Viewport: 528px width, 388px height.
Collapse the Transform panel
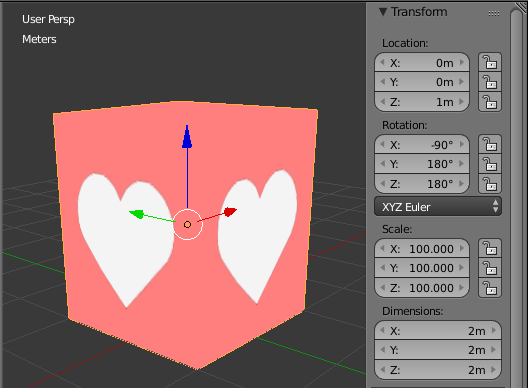[383, 12]
